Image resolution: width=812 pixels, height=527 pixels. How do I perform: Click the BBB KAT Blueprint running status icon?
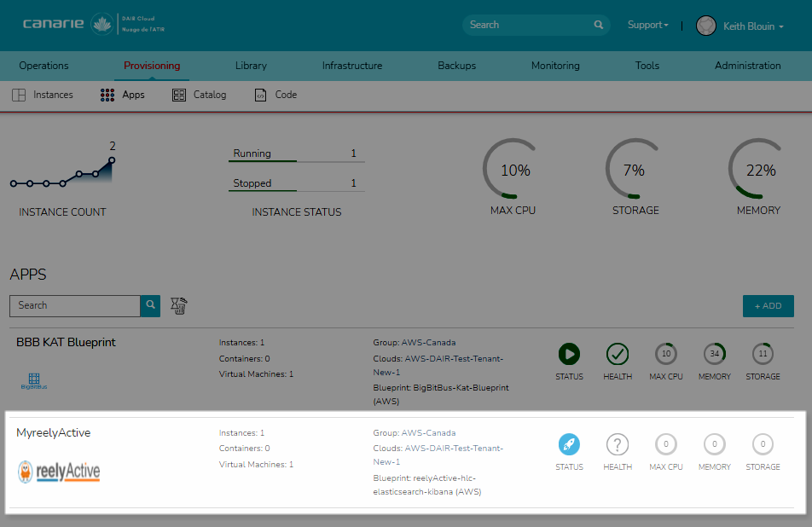(569, 354)
